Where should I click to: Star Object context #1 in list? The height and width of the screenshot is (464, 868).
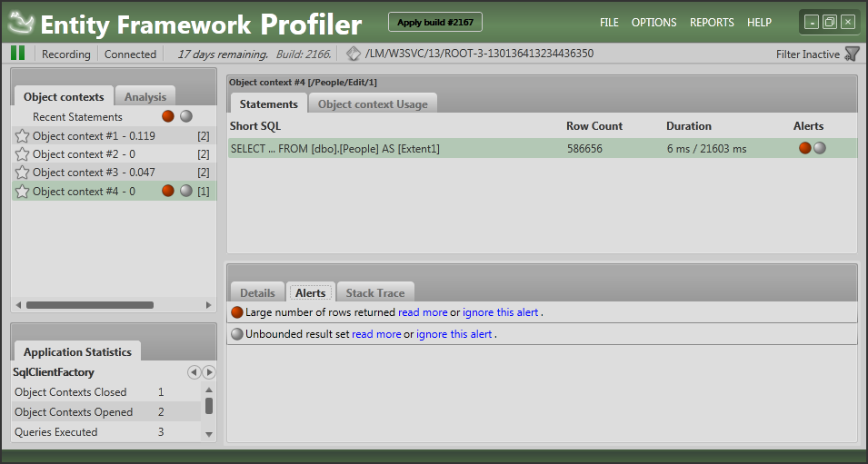[x=23, y=136]
